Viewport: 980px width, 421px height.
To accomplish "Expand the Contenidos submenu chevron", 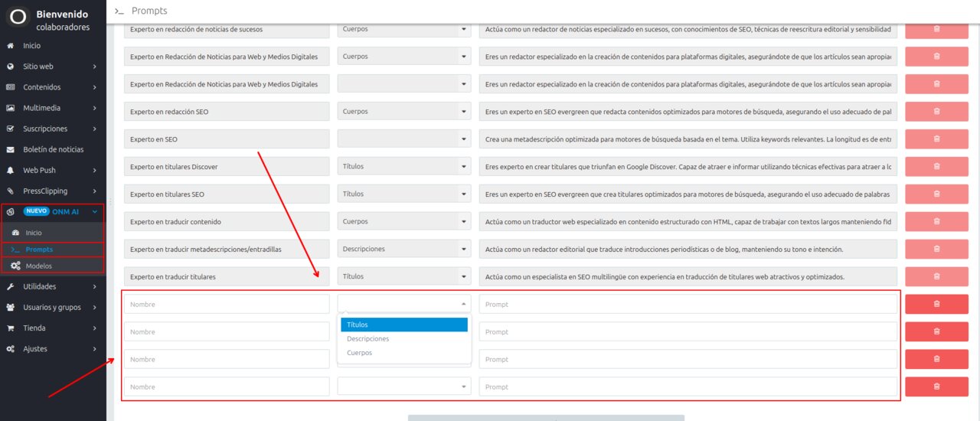I will pos(94,87).
